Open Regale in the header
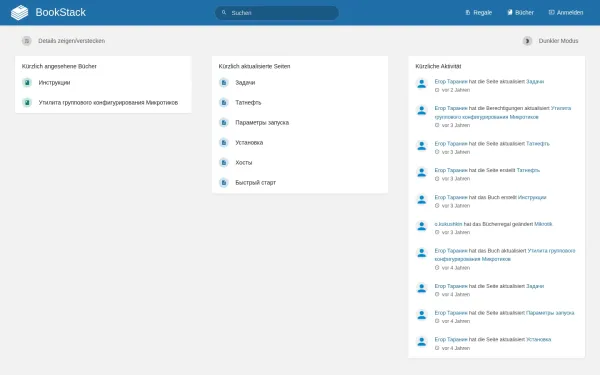 478,13
